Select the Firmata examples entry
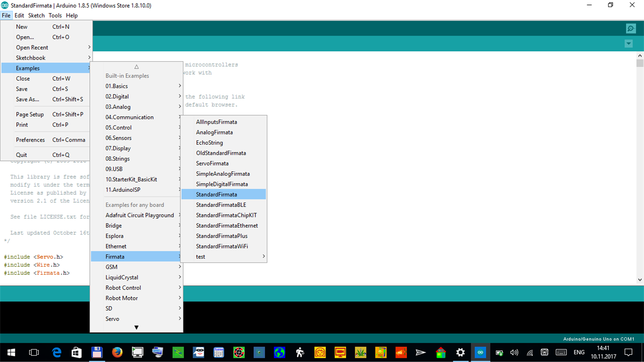644x362 pixels. [x=136, y=257]
